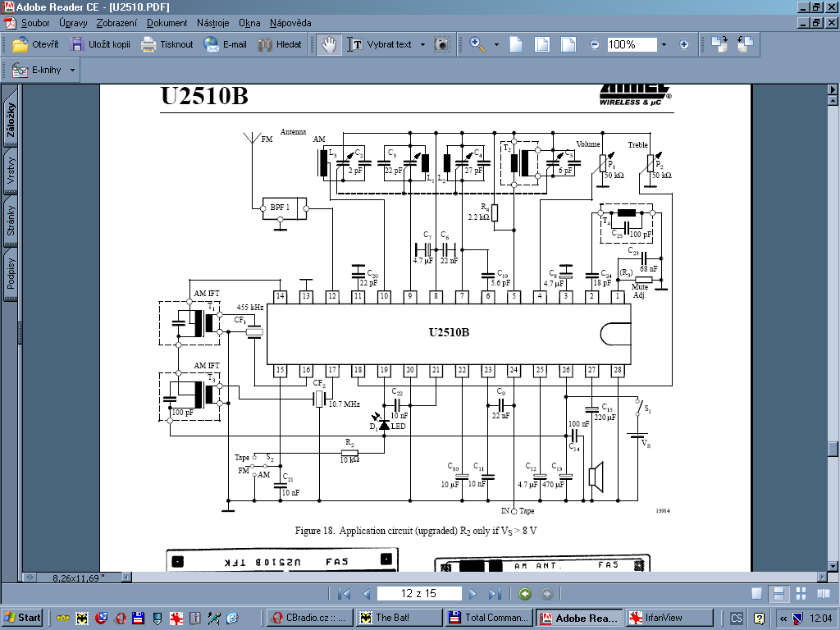Image resolution: width=840 pixels, height=630 pixels.
Task: Open a file with the Otevřít button
Action: click(x=35, y=44)
